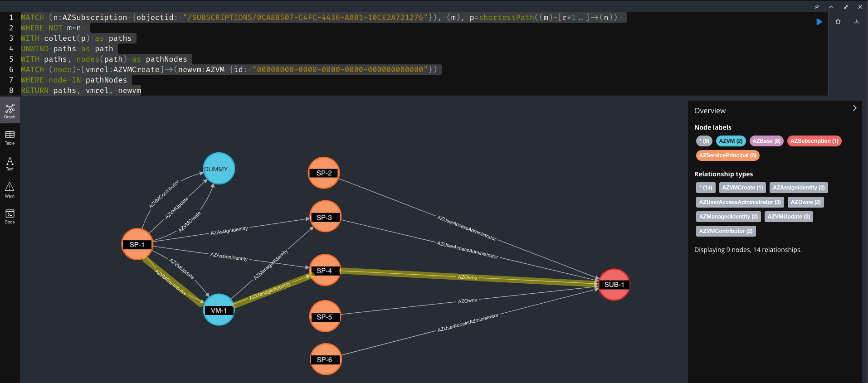
Task: Pin the result frame
Action: [x=817, y=7]
